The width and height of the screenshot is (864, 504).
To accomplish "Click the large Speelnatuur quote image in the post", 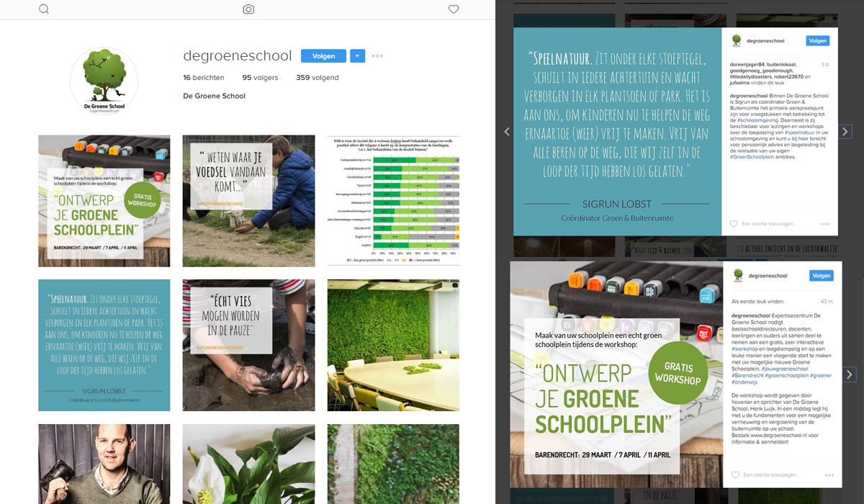I will click(617, 131).
